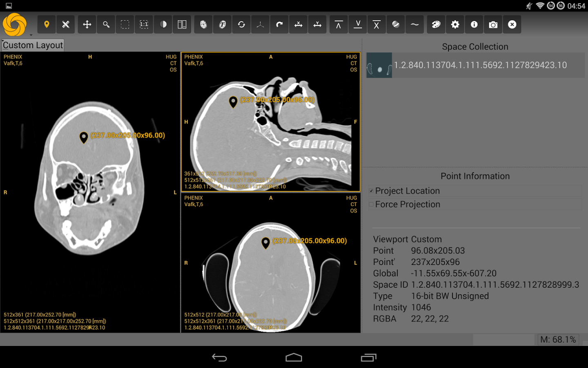
Task: Open the orange spiral app logo menu
Action: click(x=15, y=25)
